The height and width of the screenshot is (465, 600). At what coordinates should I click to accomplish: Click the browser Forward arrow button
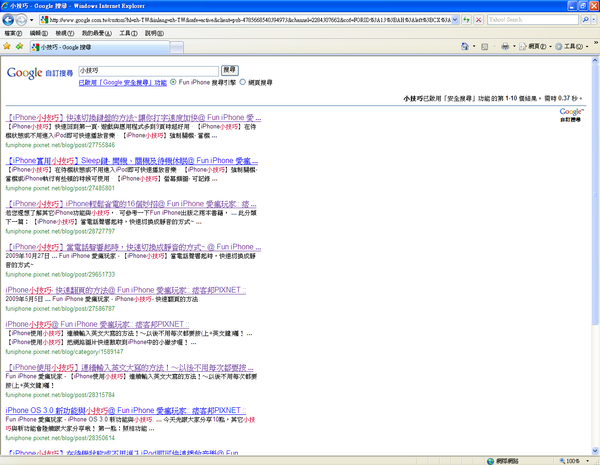[x=21, y=20]
